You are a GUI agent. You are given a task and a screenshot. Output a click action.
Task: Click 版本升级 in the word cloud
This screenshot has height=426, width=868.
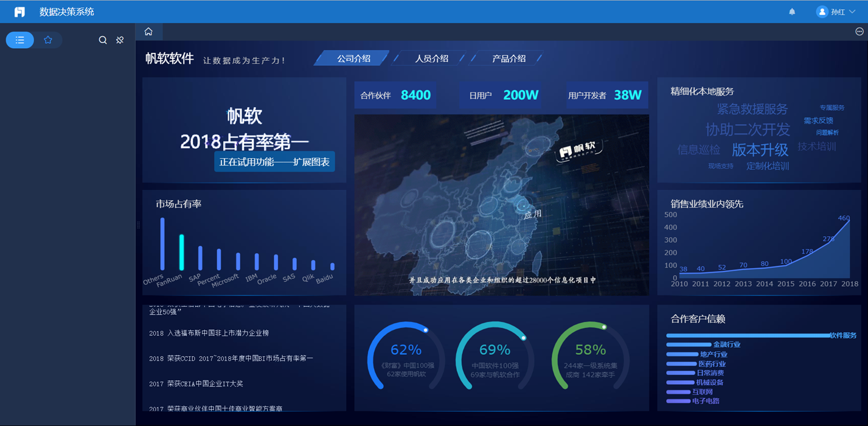(x=760, y=149)
